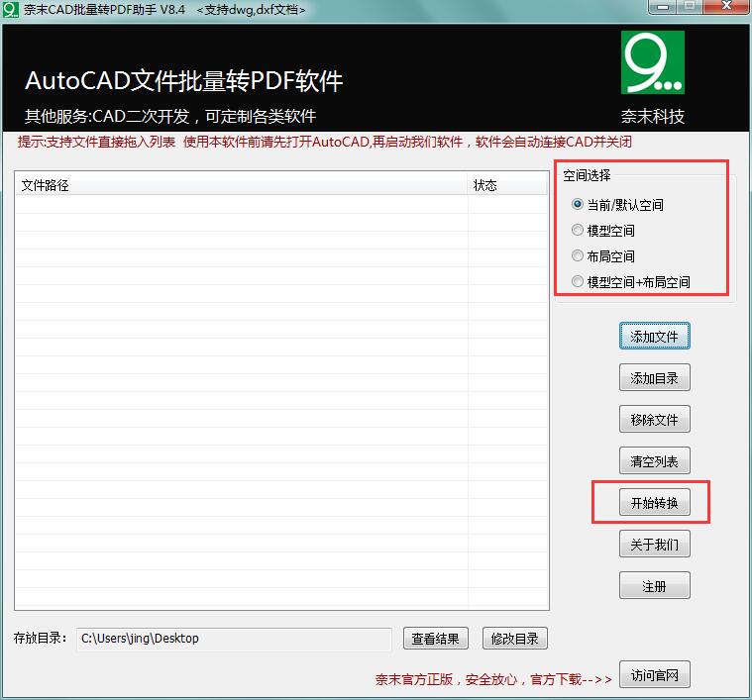Click the 奈末科技 company name text

click(653, 116)
